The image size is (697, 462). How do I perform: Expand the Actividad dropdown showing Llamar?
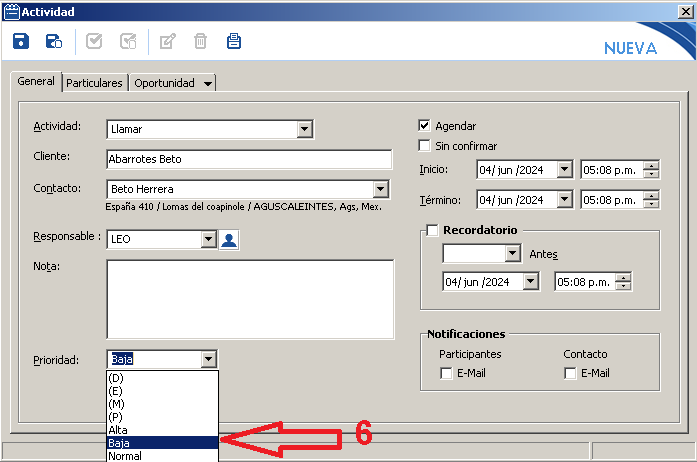tap(305, 129)
